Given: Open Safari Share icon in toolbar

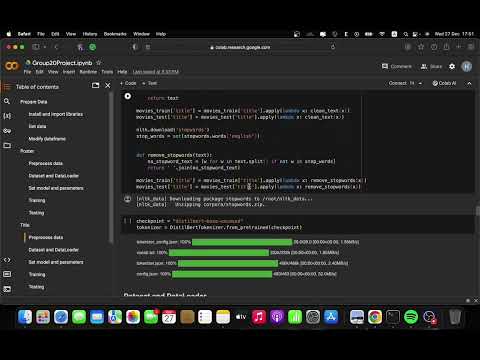Looking at the screenshot, I should pos(446,47).
